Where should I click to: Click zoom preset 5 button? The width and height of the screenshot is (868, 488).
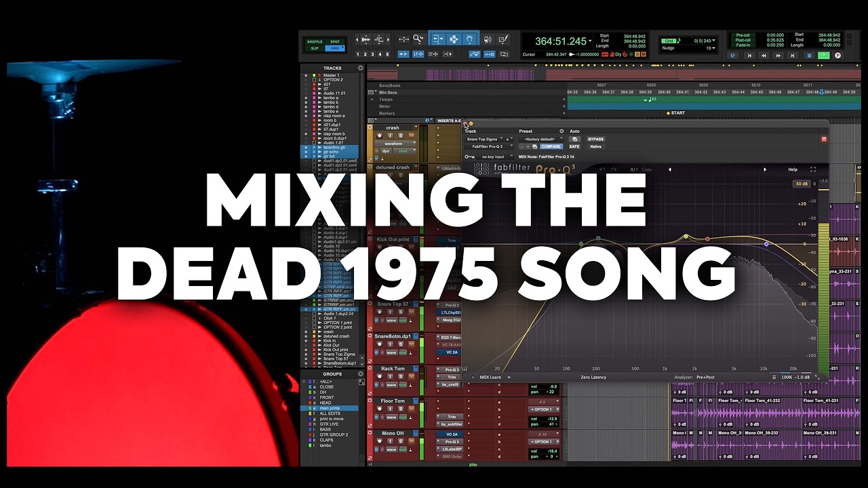pos(387,54)
